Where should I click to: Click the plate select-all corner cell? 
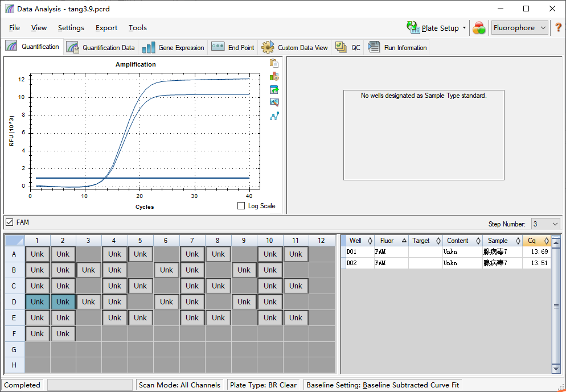coord(14,240)
